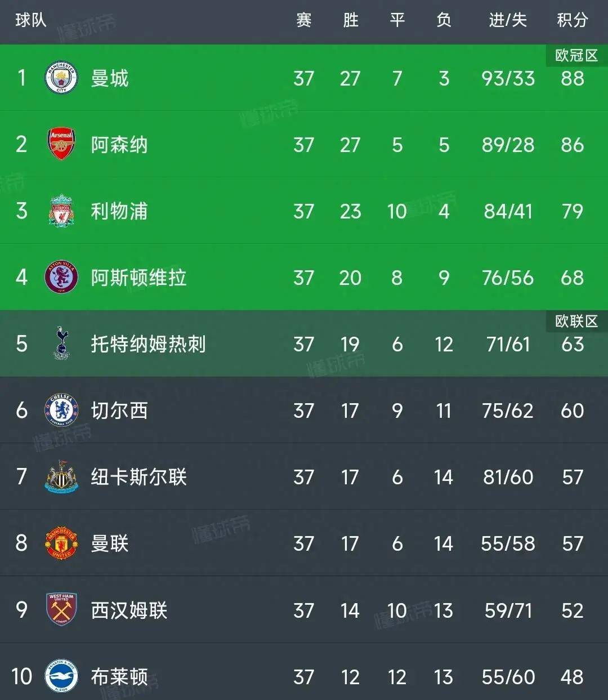Image resolution: width=608 pixels, height=700 pixels.
Task: Click the West Ham United crest
Action: (x=61, y=609)
